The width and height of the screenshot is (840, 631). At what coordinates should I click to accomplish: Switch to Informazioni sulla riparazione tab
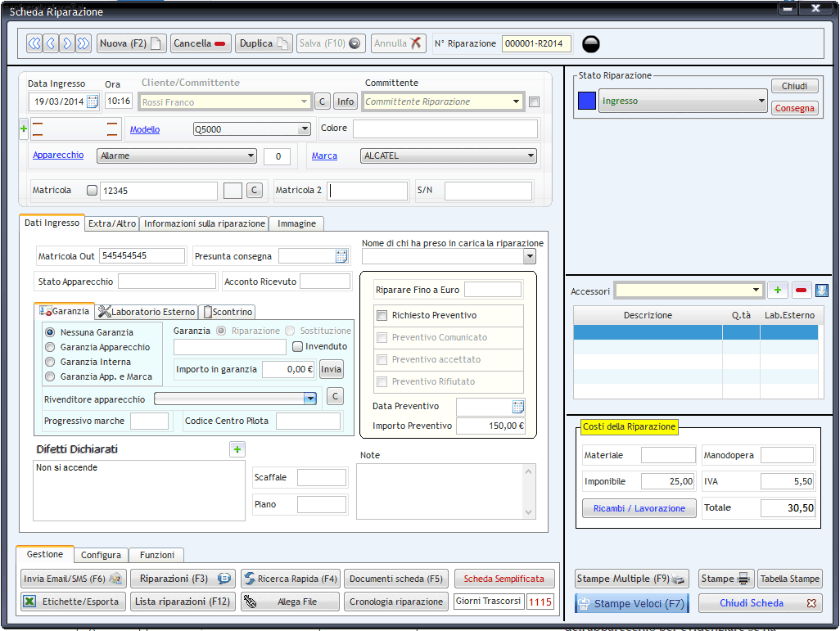point(205,223)
